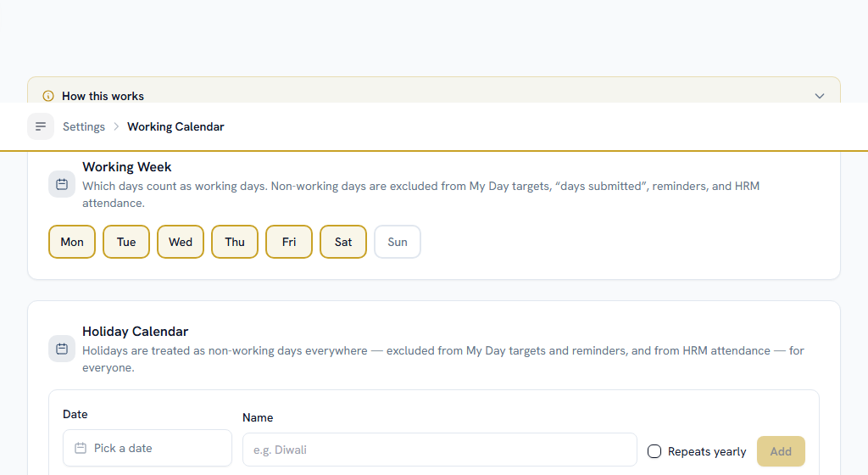Screen dimensions: 868x475
Task: Click the info icon beside How this works
Action: [48, 96]
